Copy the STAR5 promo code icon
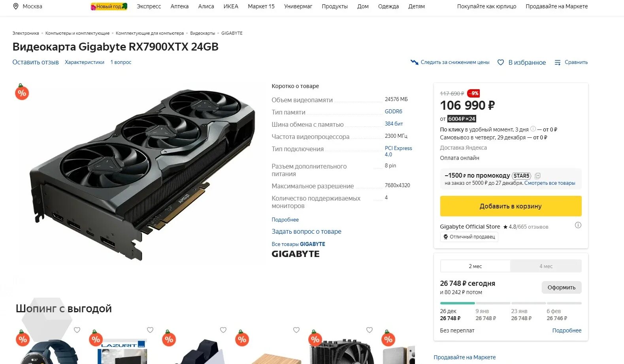The height and width of the screenshot is (364, 624). [537, 176]
